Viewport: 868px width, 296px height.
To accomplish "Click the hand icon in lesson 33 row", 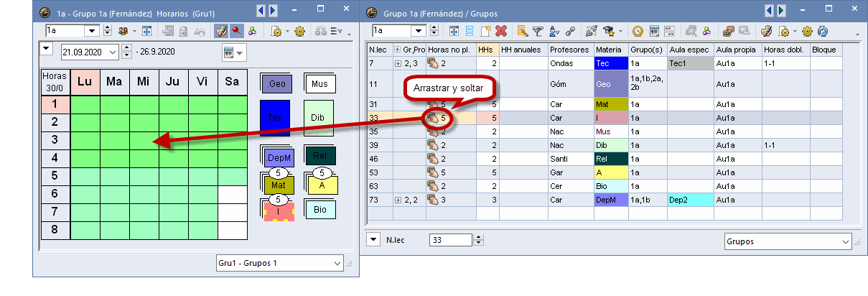I will click(x=433, y=117).
